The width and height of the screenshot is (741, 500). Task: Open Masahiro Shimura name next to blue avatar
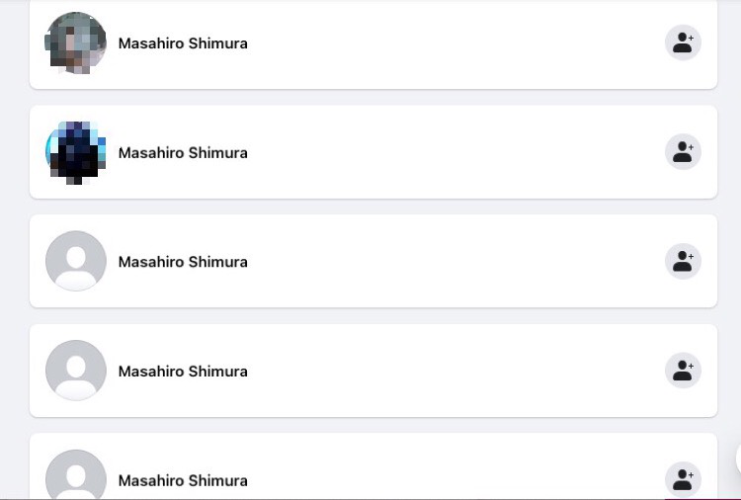point(183,153)
